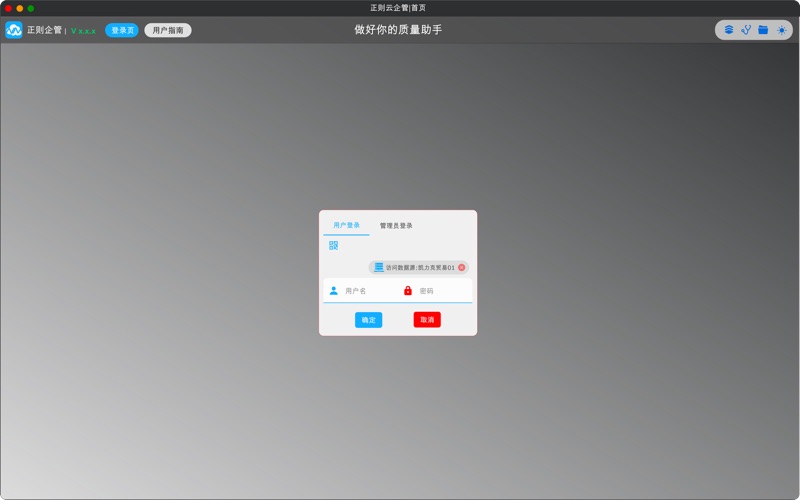800x500 pixels.
Task: Select the 登录页 button in header
Action: click(x=122, y=30)
